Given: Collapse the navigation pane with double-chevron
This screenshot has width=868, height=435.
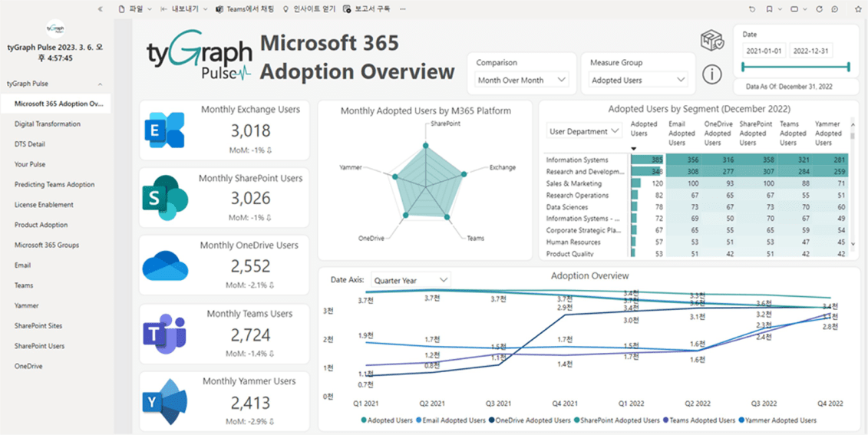Looking at the screenshot, I should point(101,9).
